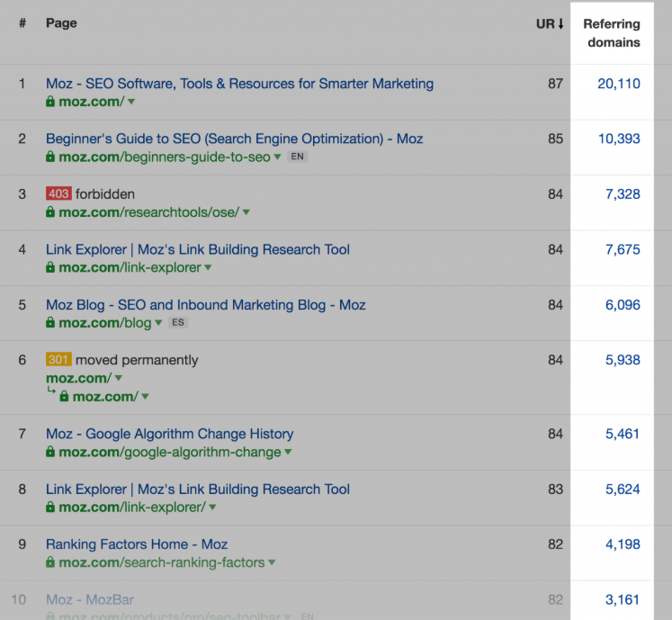Expand dropdown arrow next to moz.com/link-explorer/ URL in row 8
This screenshot has height=620, width=672.
pos(212,507)
